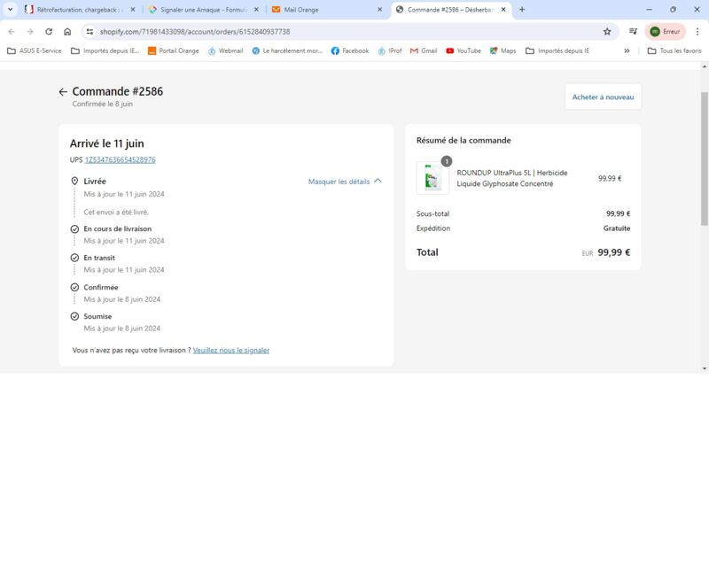Open the IProf bookmark

coord(390,51)
